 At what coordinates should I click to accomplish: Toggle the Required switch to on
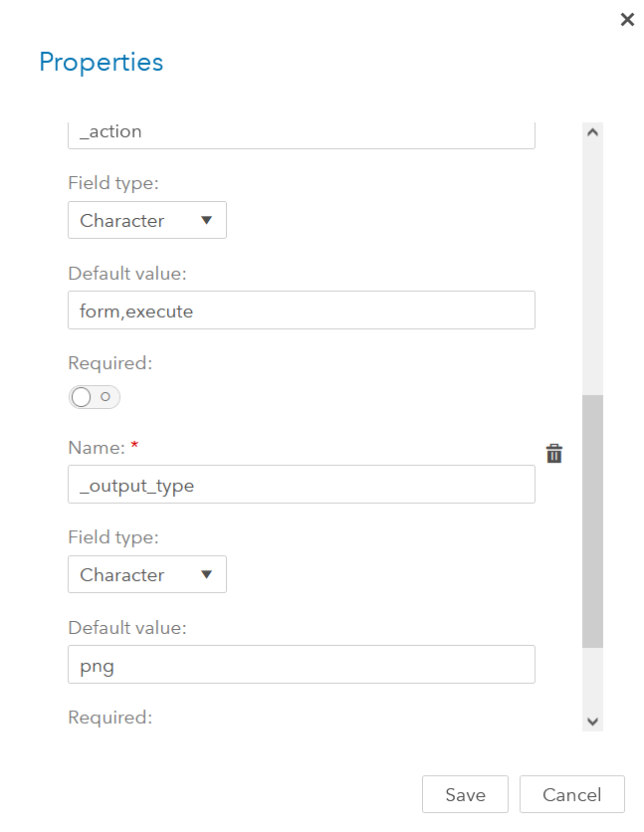(x=94, y=396)
